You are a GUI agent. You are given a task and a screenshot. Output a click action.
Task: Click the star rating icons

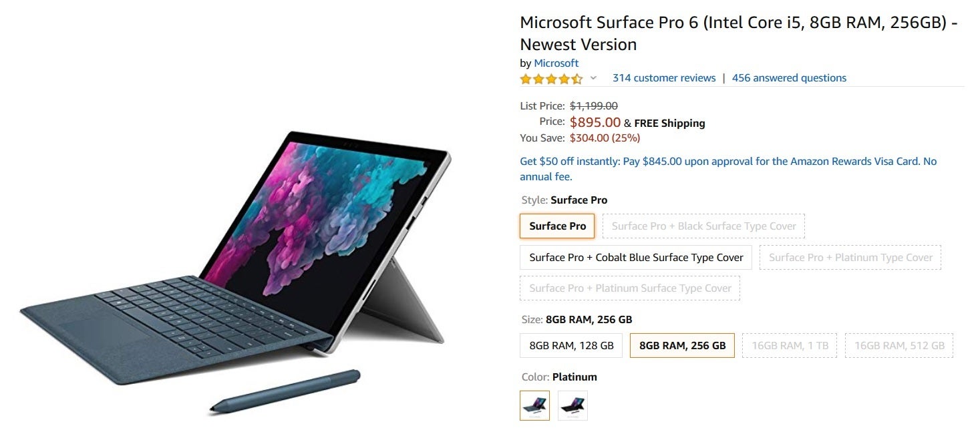point(551,79)
